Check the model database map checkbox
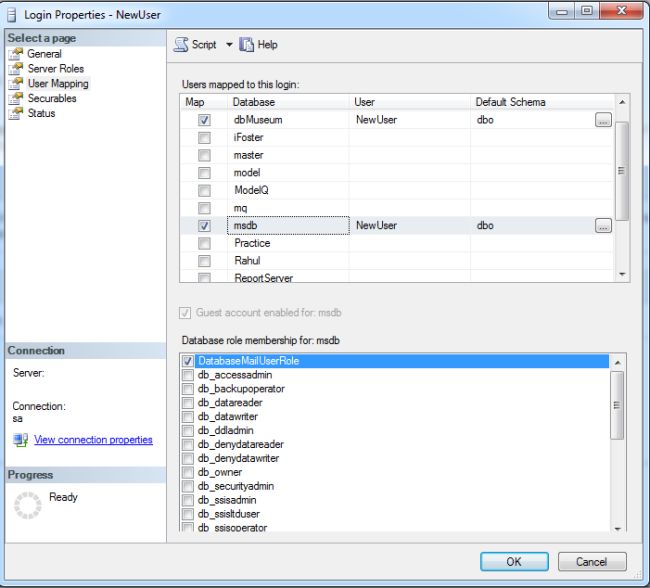Screen dimensions: 650x588 [x=204, y=173]
